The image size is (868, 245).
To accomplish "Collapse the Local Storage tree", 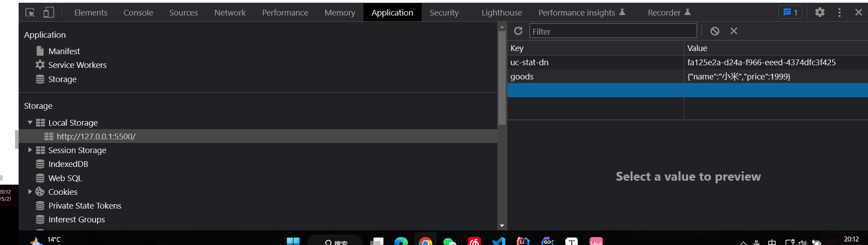I will point(30,122).
